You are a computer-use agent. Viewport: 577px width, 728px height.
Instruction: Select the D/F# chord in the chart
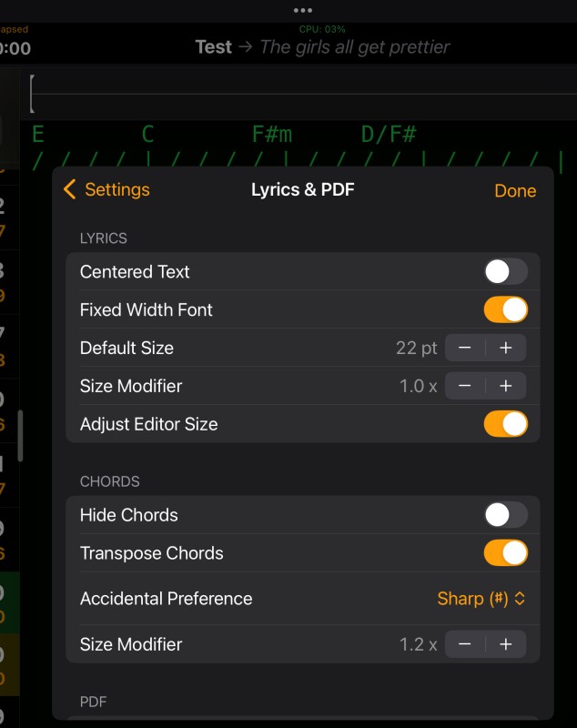[389, 136]
